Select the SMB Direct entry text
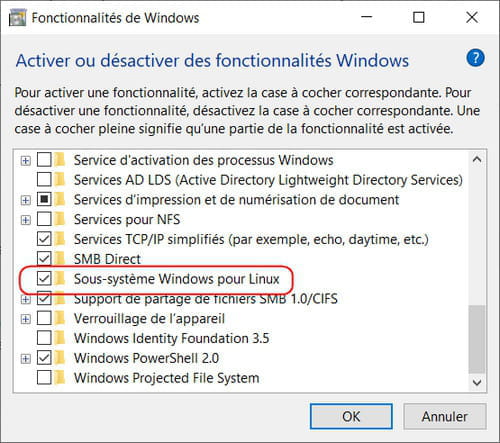Viewport: 500px width, 443px height. pyautogui.click(x=107, y=259)
